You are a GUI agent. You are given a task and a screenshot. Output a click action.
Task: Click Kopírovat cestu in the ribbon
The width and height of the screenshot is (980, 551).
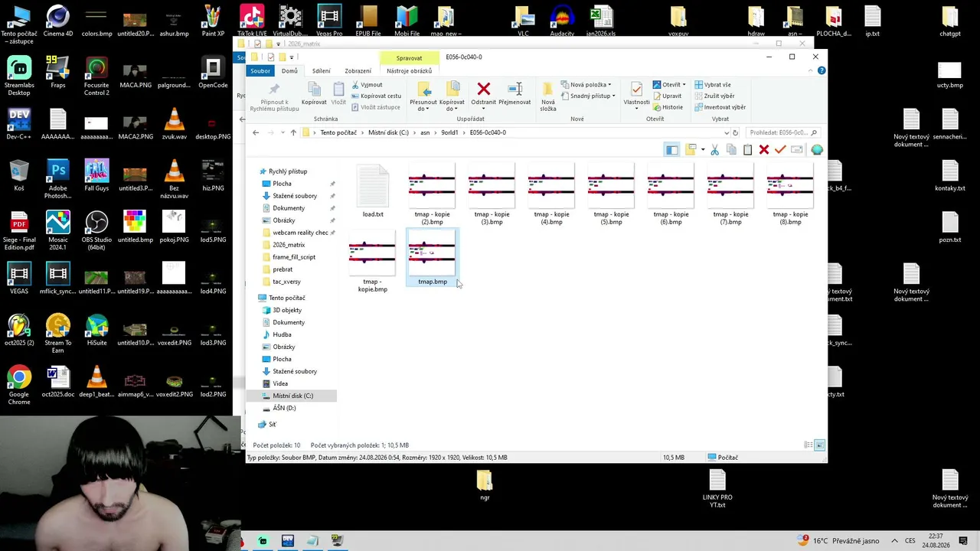click(376, 96)
